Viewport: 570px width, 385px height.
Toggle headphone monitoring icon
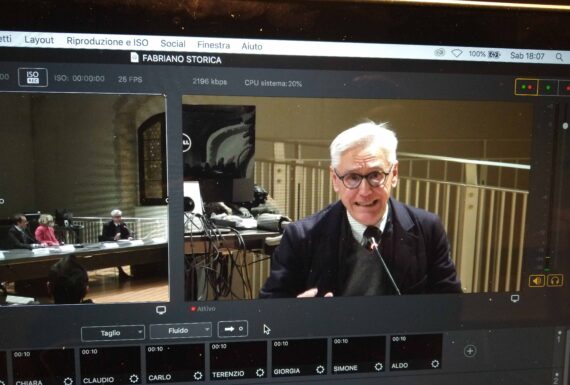(x=555, y=280)
